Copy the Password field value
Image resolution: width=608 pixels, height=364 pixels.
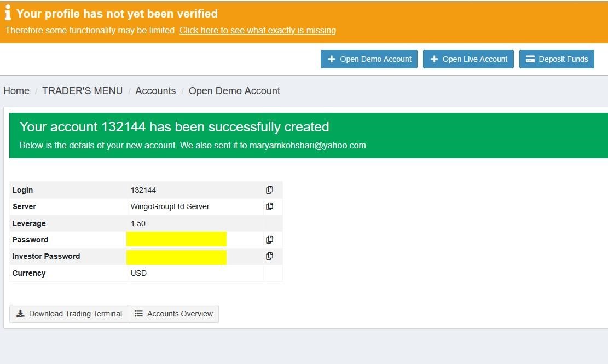pos(269,240)
